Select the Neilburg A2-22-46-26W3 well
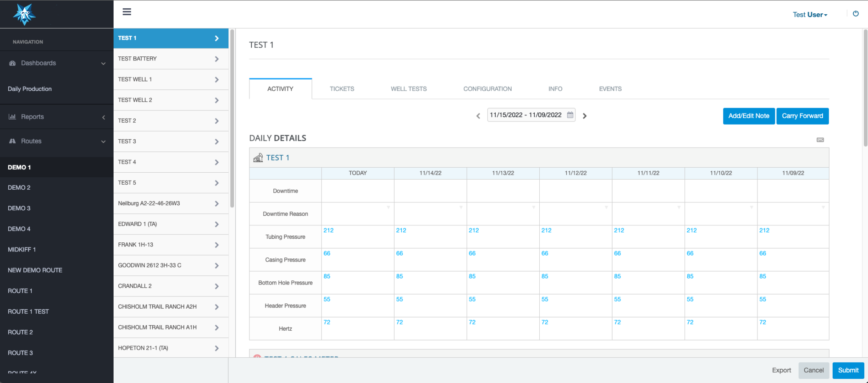The width and height of the screenshot is (868, 383). pos(171,203)
